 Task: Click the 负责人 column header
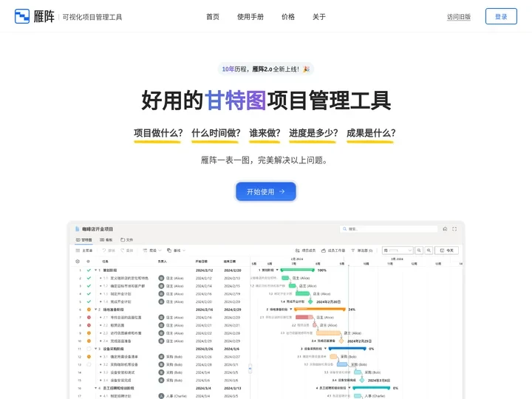click(162, 262)
